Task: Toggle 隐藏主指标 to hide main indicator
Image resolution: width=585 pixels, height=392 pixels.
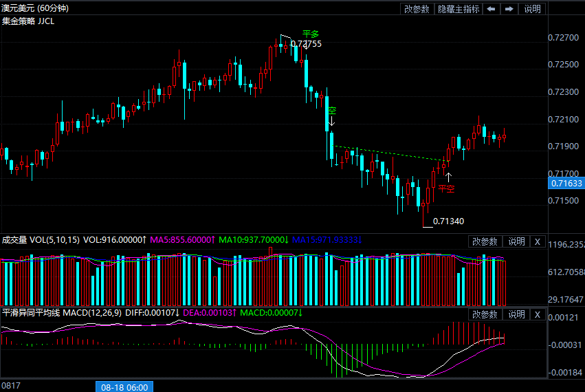Action: [x=459, y=9]
